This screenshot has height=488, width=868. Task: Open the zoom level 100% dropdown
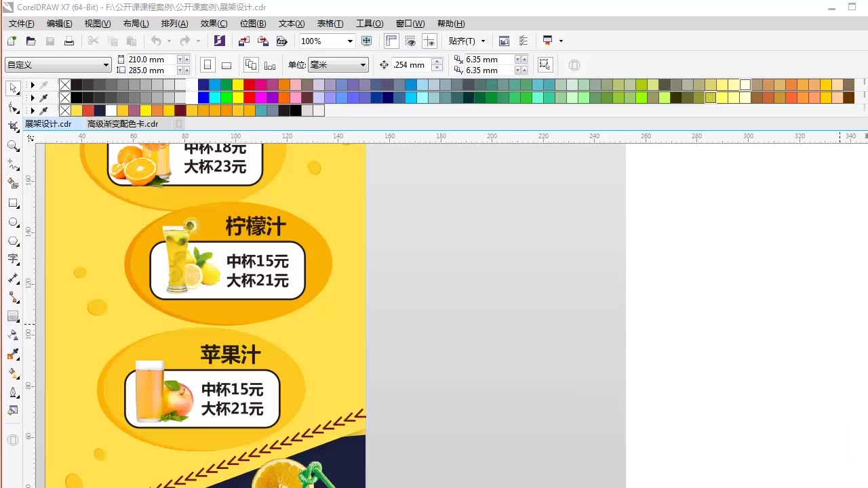coord(350,41)
